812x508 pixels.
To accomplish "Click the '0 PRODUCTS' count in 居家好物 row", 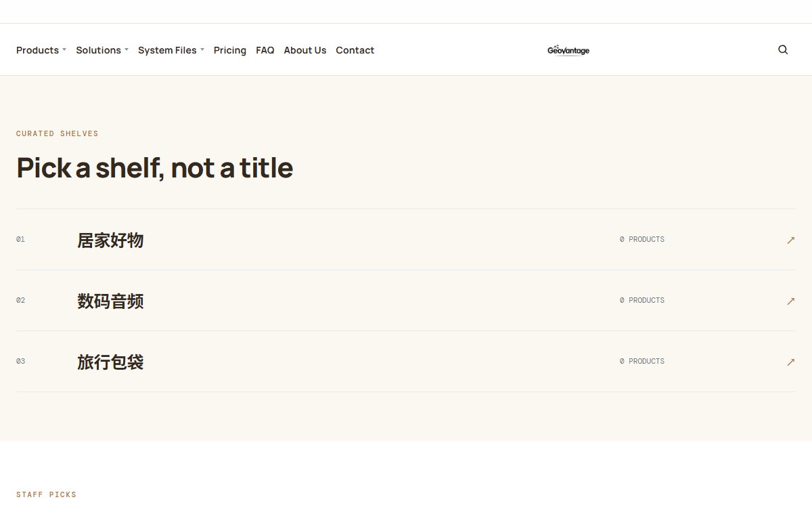I will coord(642,239).
